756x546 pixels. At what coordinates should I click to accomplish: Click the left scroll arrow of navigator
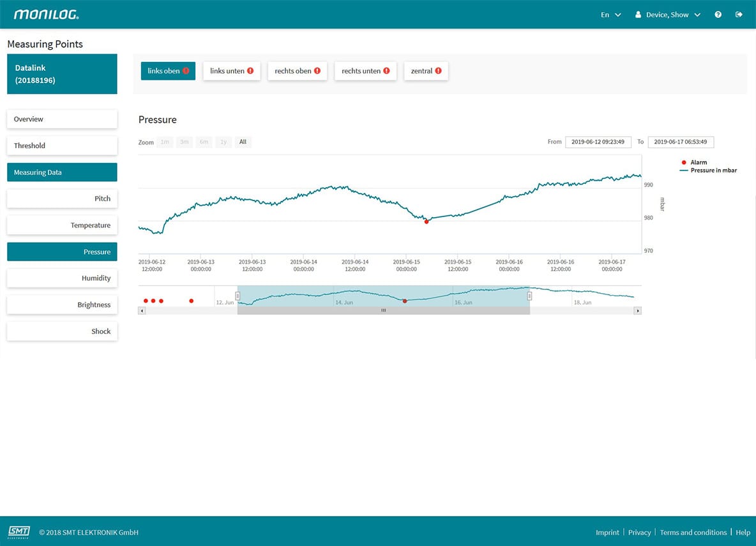click(x=142, y=310)
